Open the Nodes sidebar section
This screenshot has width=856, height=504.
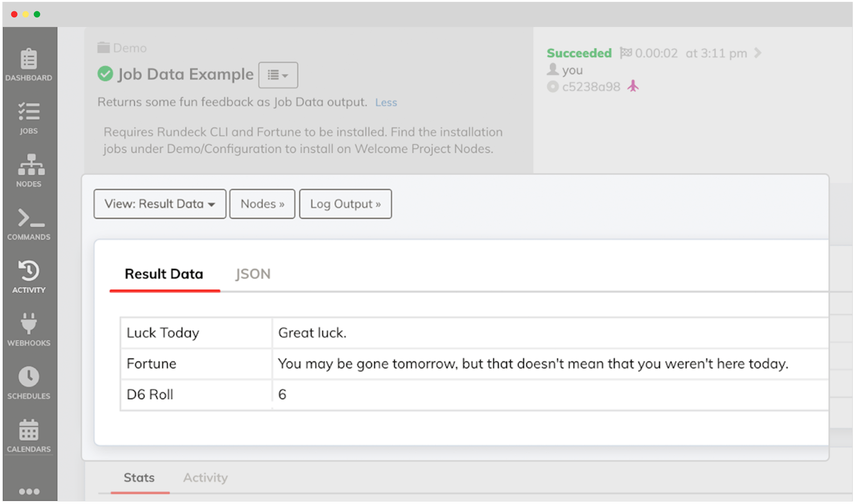point(29,170)
